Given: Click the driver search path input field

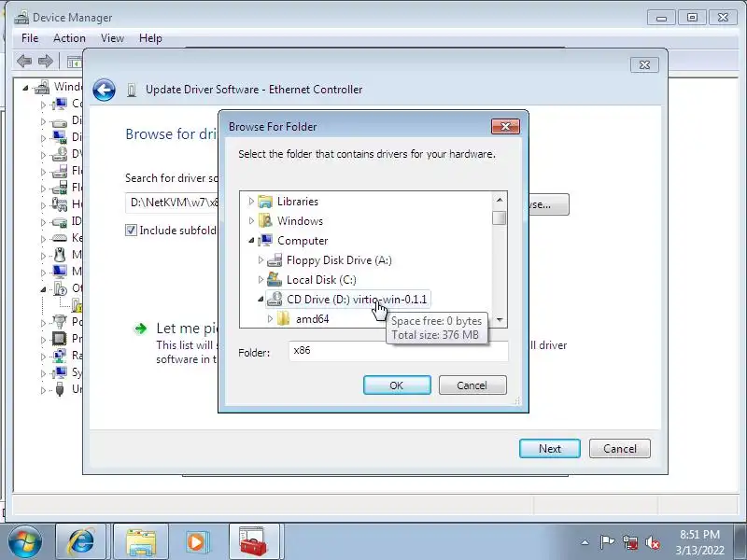Looking at the screenshot, I should (x=173, y=203).
